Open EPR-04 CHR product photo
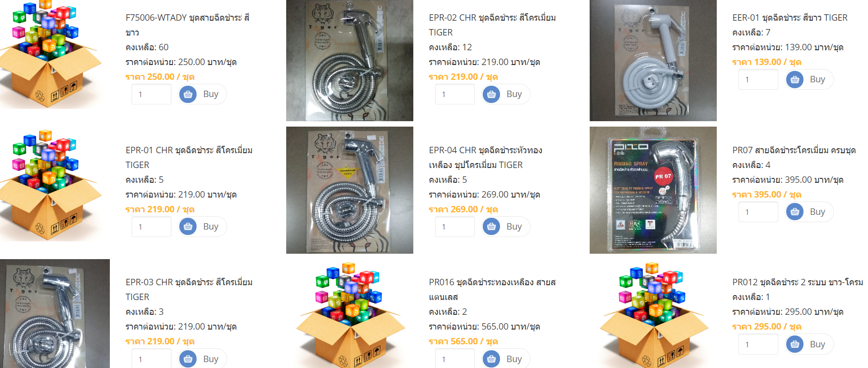 click(x=350, y=190)
